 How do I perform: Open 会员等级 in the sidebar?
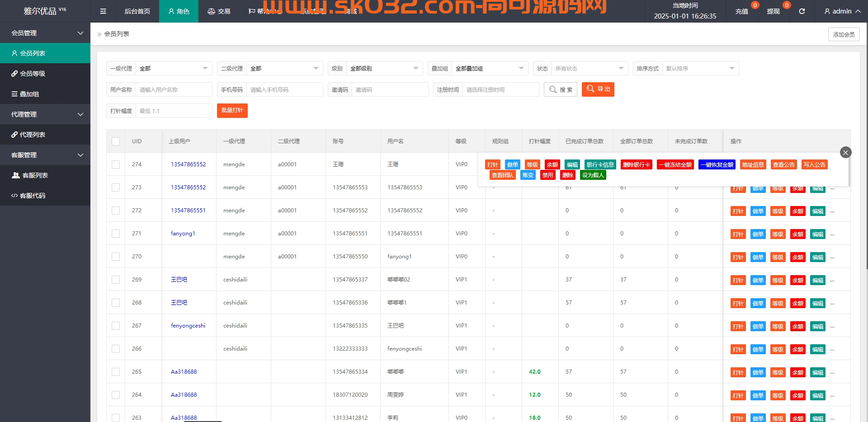[x=45, y=74]
